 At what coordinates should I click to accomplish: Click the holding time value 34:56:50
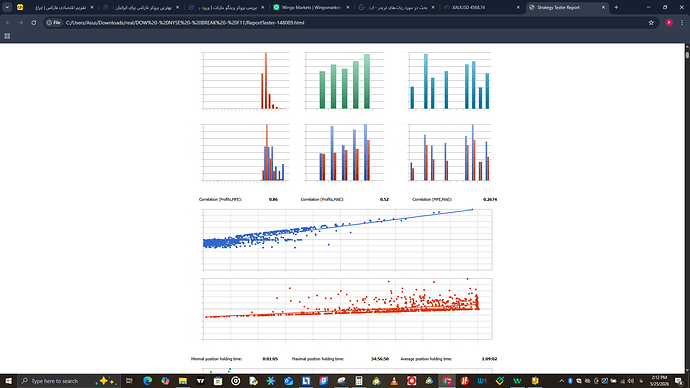point(380,359)
